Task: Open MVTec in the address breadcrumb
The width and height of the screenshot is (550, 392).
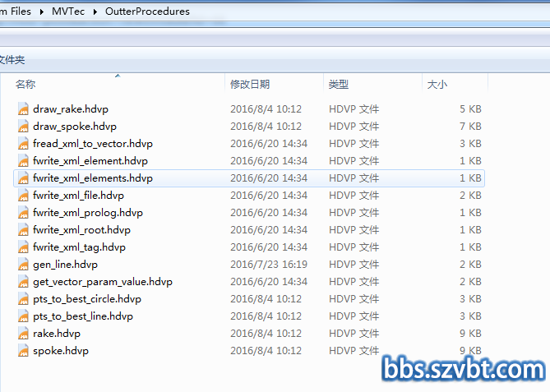Action: pos(68,12)
